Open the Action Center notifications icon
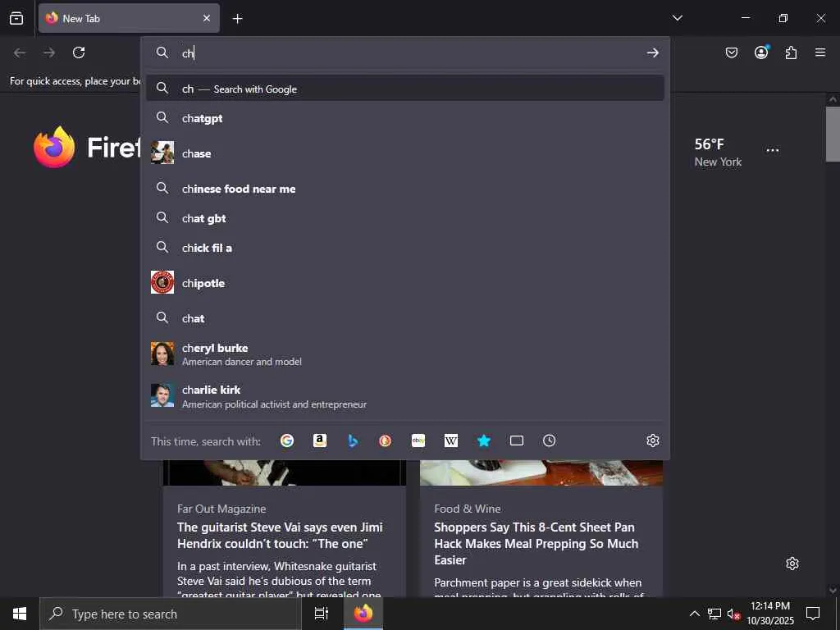This screenshot has width=840, height=630. pos(813,614)
